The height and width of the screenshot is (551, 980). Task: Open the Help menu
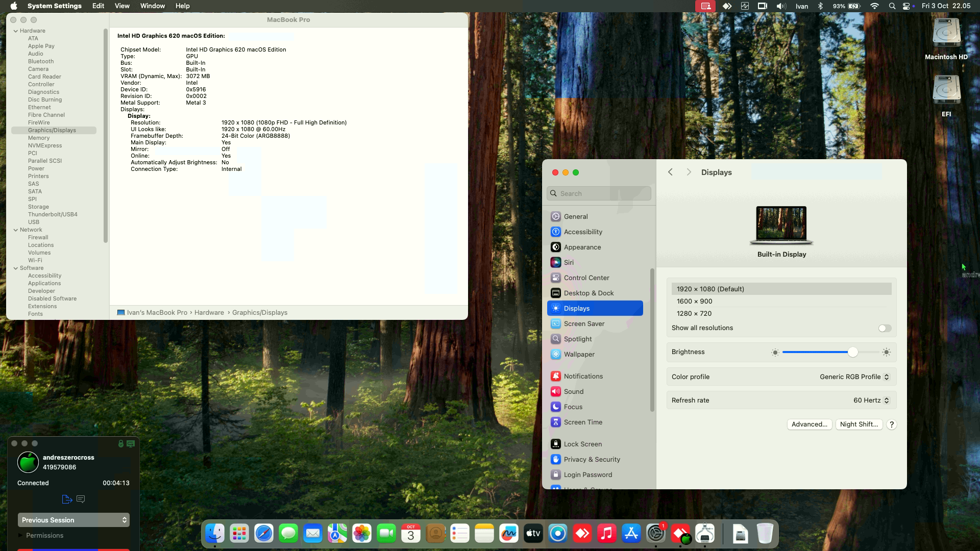point(182,6)
